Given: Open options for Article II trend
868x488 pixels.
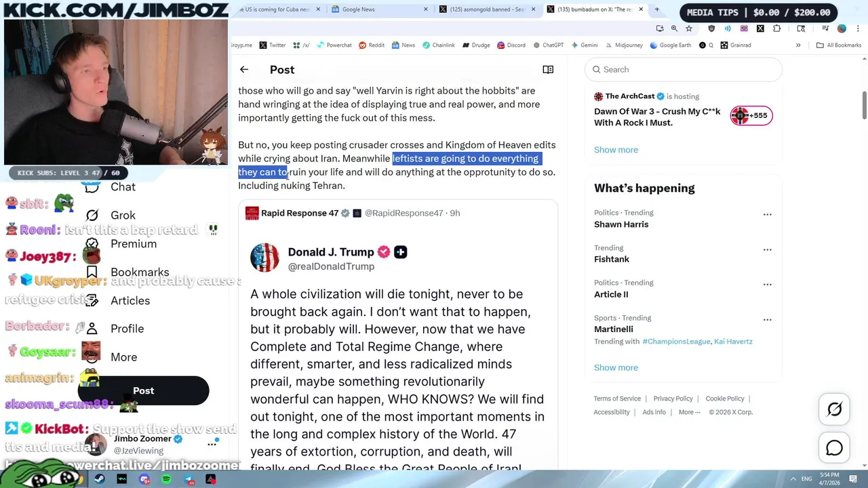Looking at the screenshot, I should (767, 284).
